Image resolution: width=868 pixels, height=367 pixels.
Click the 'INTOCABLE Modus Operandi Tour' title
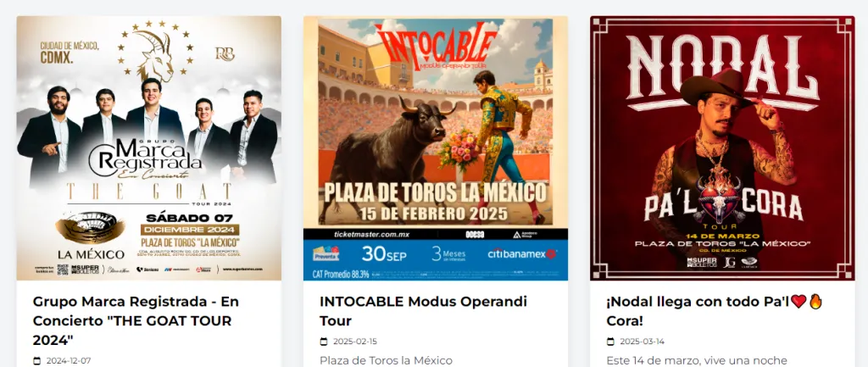(x=423, y=311)
